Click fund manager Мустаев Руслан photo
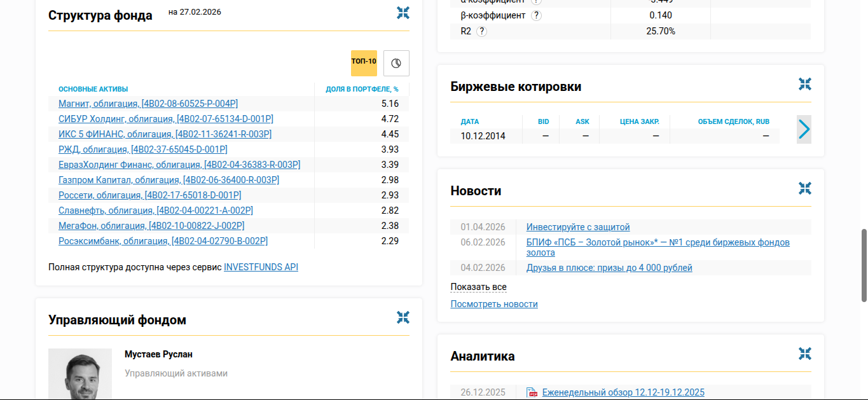The height and width of the screenshot is (400, 868). point(80,374)
